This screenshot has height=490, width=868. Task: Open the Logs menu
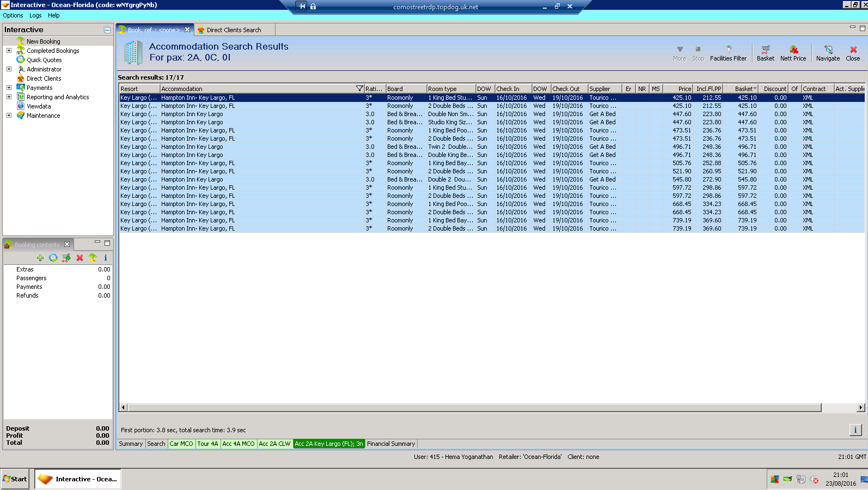point(35,15)
